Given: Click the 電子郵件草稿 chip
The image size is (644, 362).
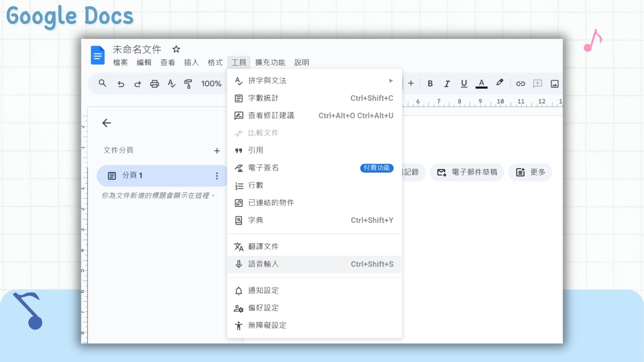Looking at the screenshot, I should pos(467,172).
